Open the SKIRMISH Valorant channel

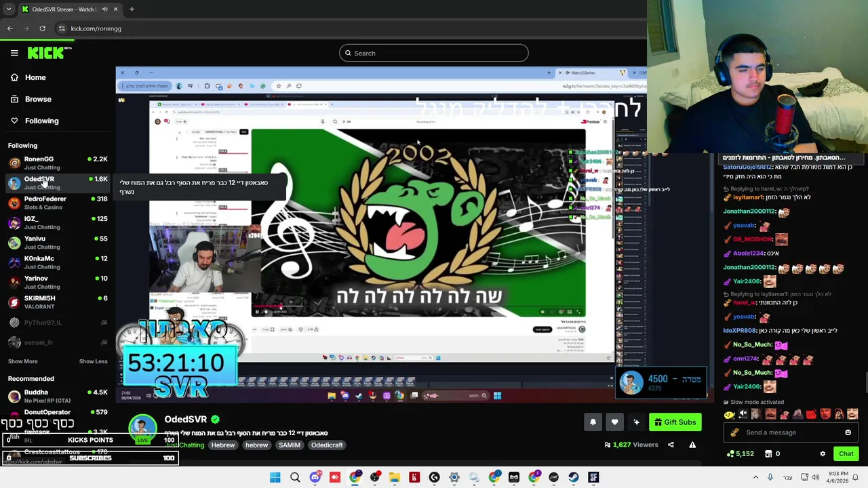point(58,302)
